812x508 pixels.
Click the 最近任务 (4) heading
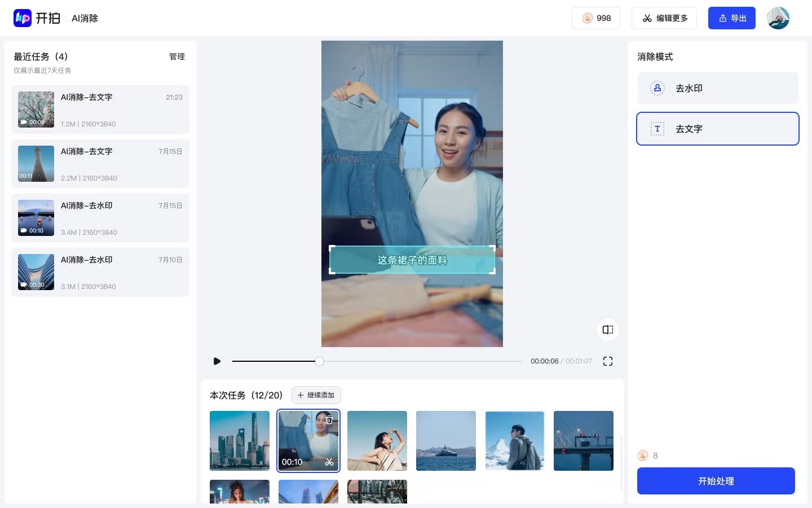tap(41, 56)
